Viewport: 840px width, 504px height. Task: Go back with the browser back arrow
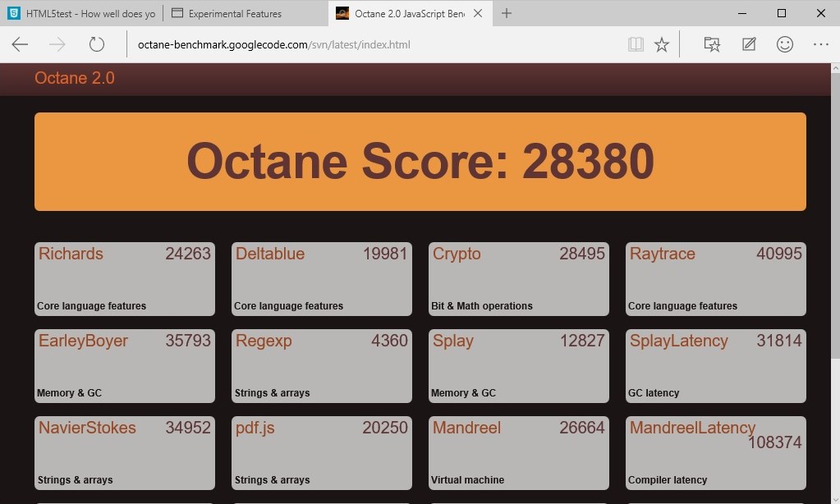[x=20, y=44]
